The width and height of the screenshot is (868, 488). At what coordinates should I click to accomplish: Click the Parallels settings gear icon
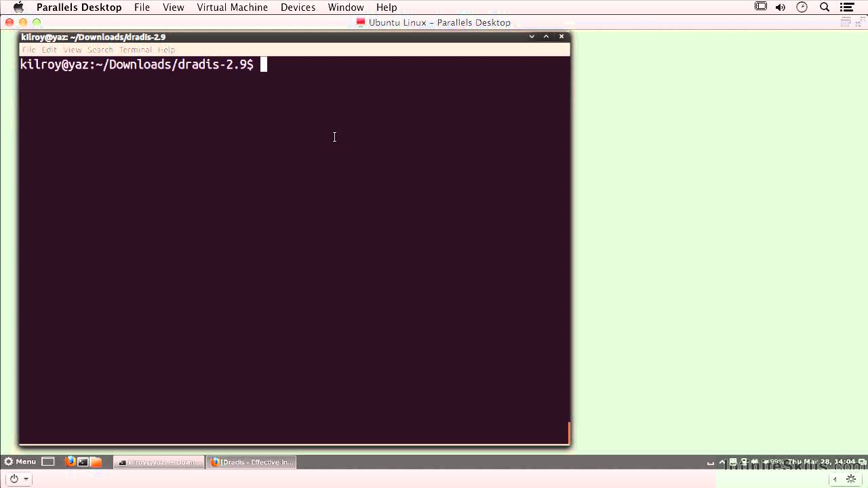coord(851,479)
